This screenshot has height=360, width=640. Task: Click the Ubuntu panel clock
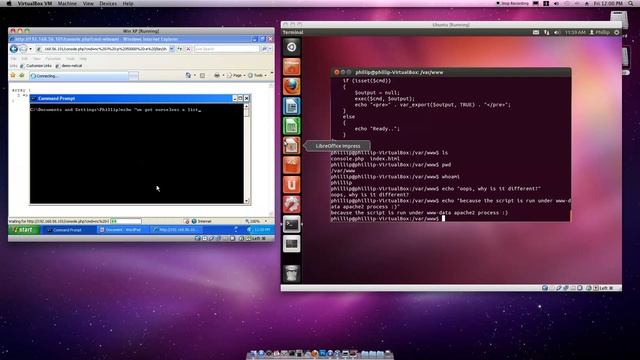coord(575,32)
